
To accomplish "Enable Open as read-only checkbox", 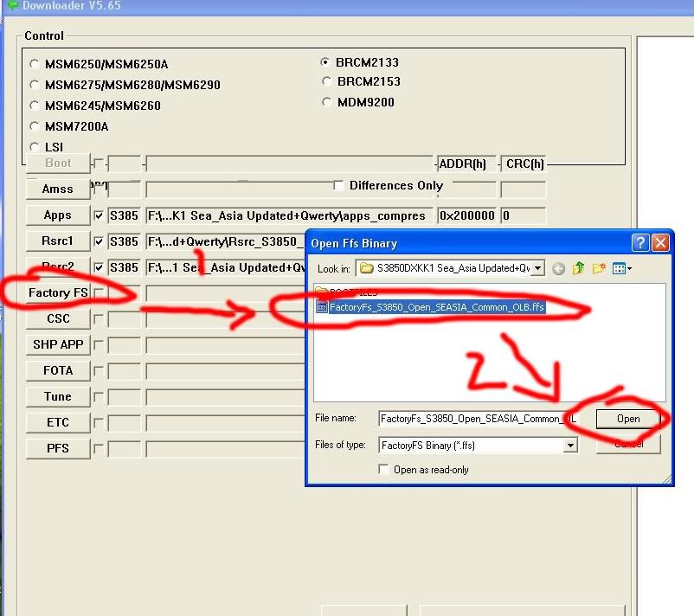I will [384, 470].
